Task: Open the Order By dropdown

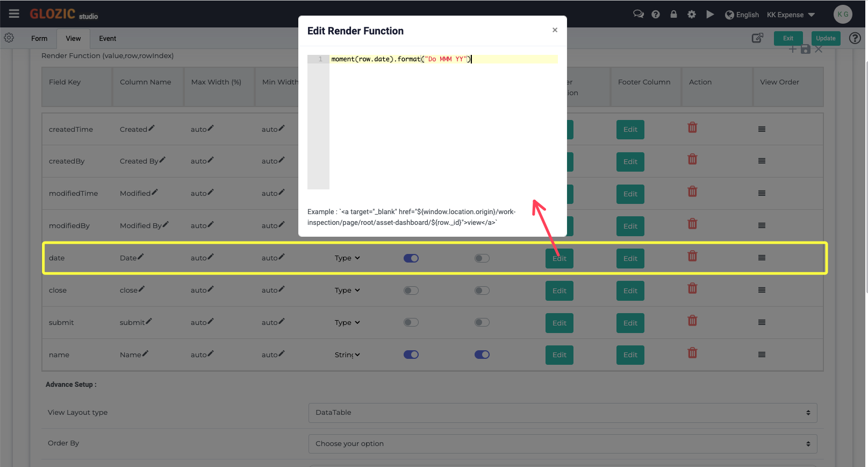Action: (563, 444)
